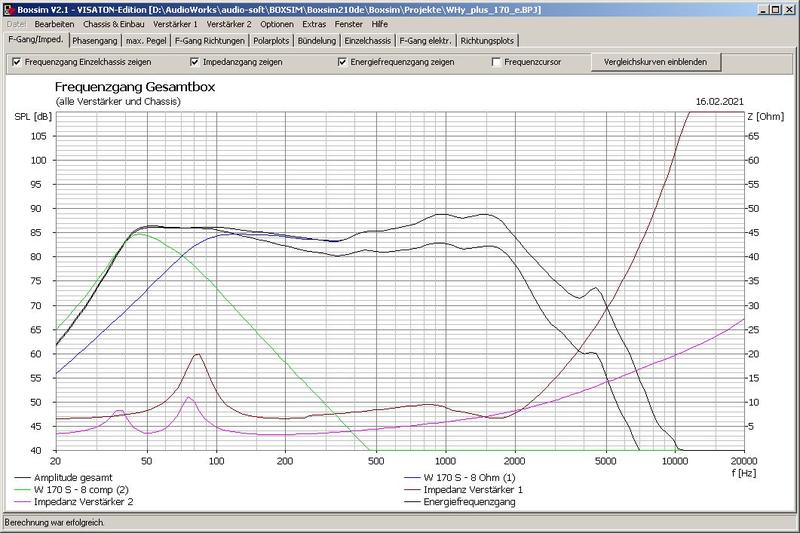
Task: Click the Boxsim application icon in title bar
Action: (x=8, y=8)
